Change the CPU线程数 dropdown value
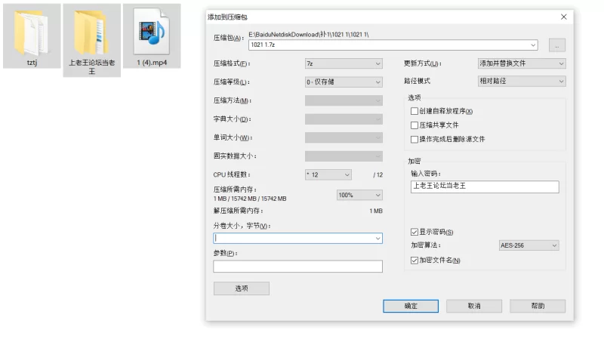The image size is (604, 364). [x=328, y=174]
